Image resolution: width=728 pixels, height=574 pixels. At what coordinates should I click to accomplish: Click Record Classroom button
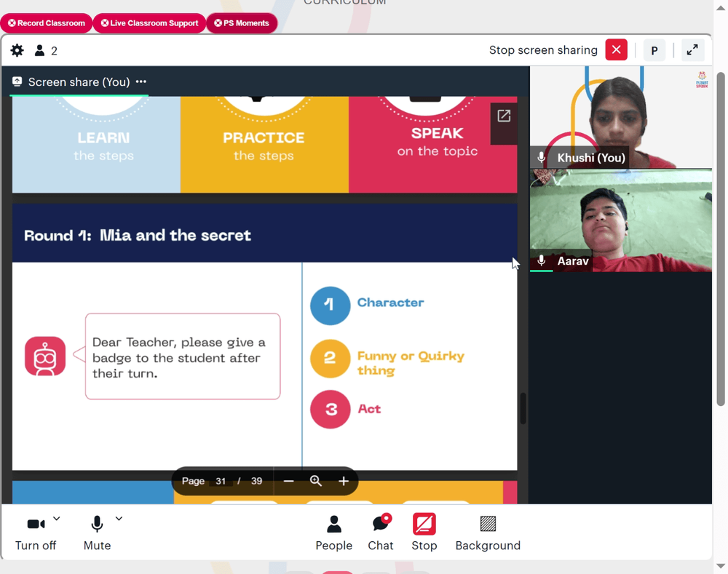tap(47, 23)
